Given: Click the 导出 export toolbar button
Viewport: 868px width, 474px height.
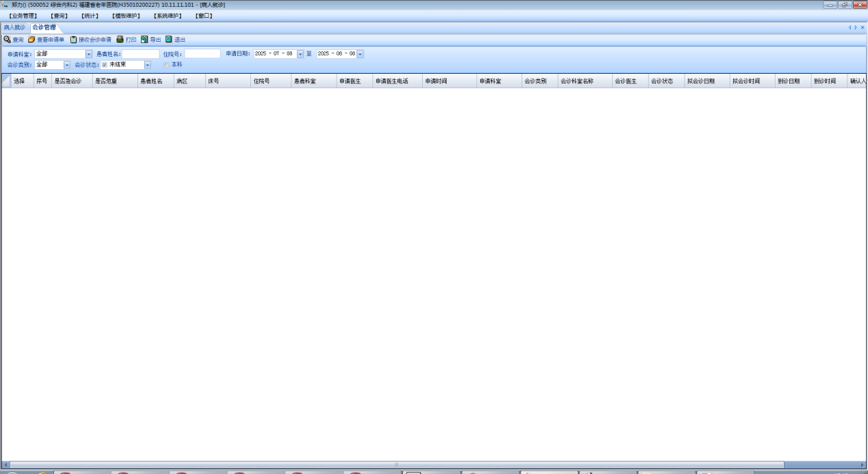Looking at the screenshot, I should coord(150,40).
